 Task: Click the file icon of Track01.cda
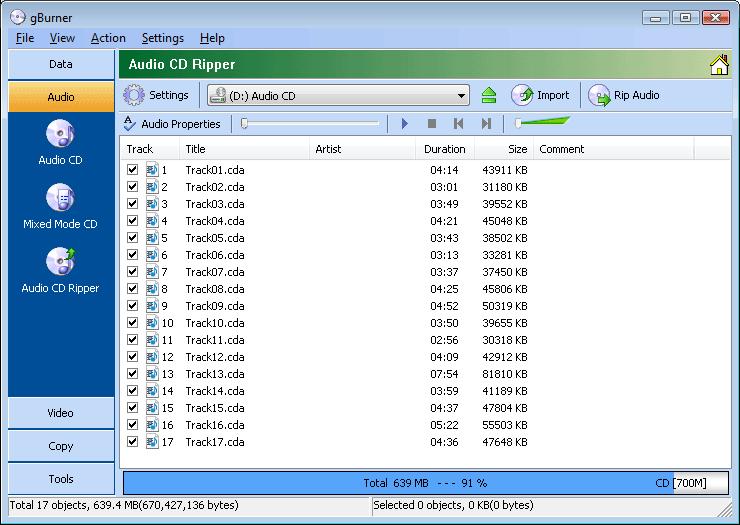[x=152, y=169]
